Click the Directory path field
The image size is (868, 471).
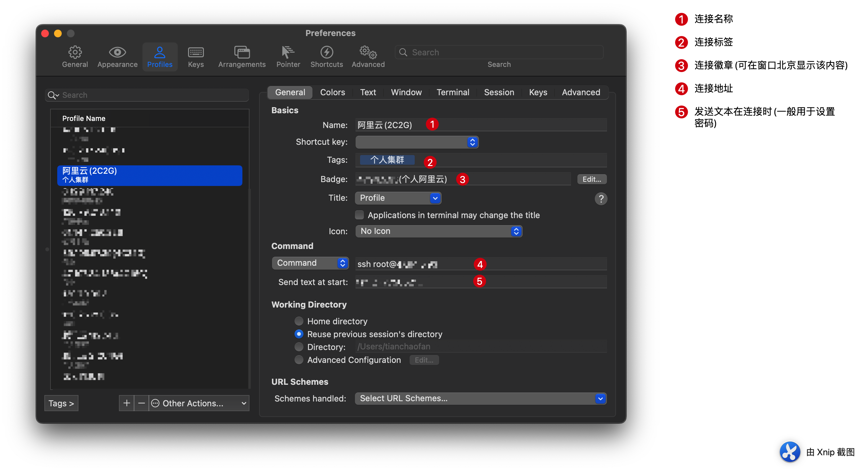tap(481, 346)
